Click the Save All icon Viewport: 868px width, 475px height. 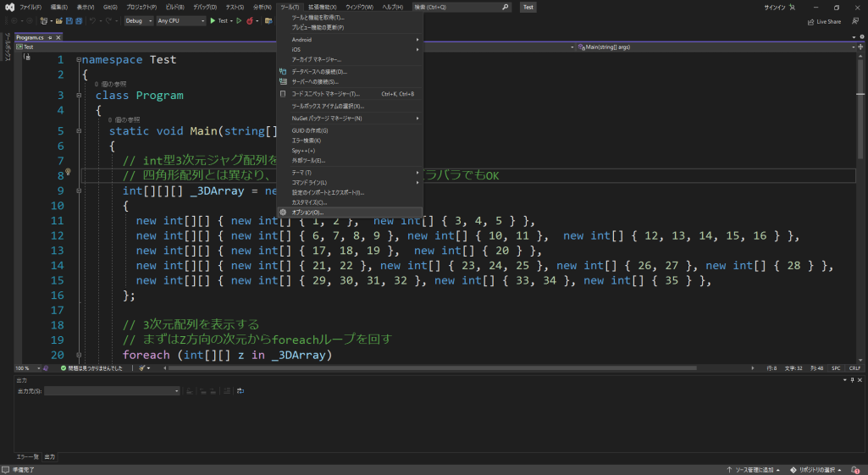point(79,21)
